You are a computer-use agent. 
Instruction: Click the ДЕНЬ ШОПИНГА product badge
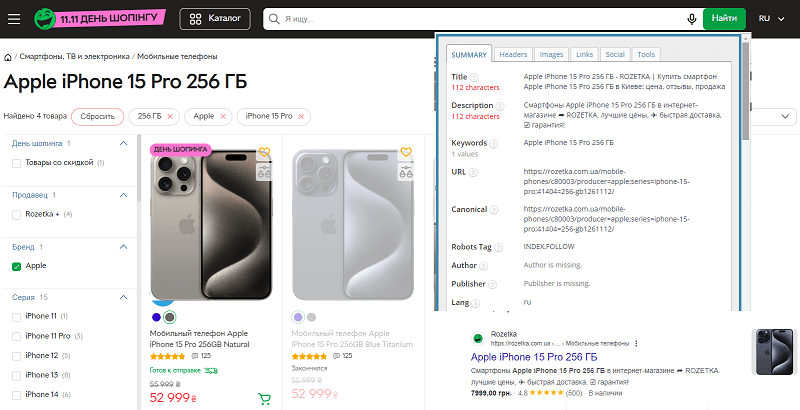(181, 149)
